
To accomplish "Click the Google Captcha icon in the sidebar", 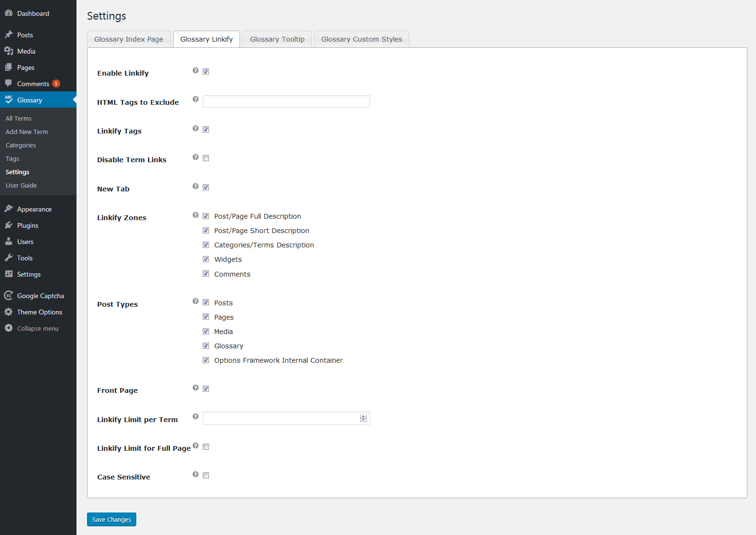I will [x=9, y=296].
